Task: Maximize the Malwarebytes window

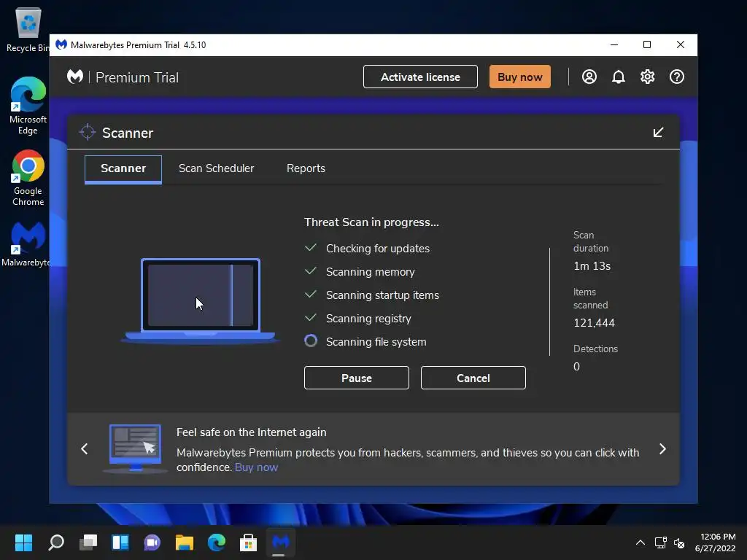Action: (647, 44)
